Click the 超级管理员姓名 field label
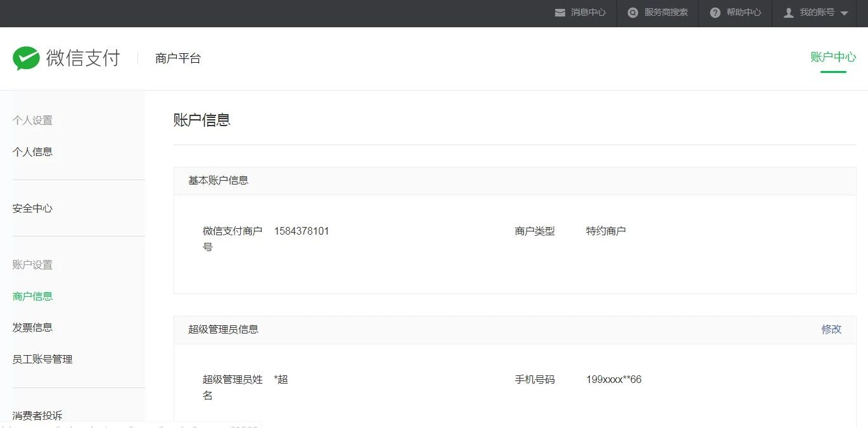The width and height of the screenshot is (868, 428). tap(233, 387)
